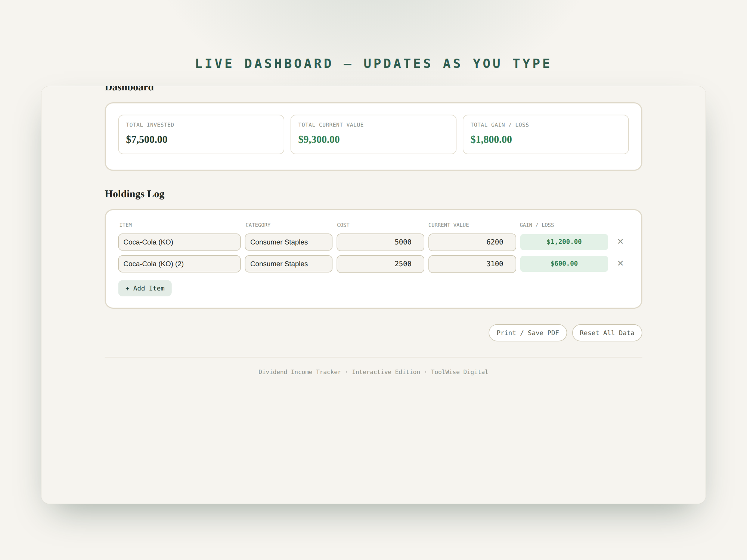Click the $600.00 gain badge

(x=564, y=263)
